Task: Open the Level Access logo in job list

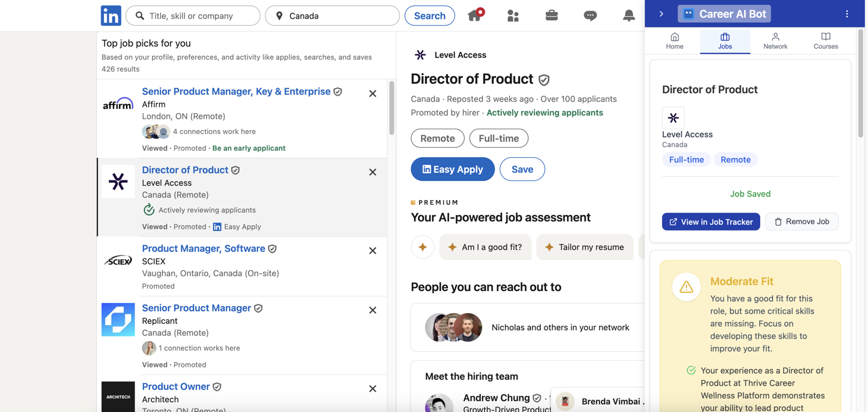Action: click(118, 182)
